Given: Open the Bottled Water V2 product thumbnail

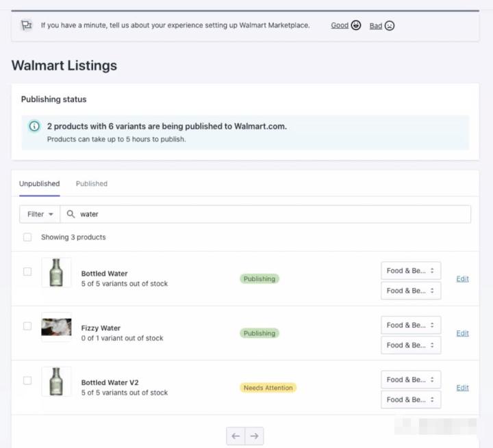Looking at the screenshot, I should pyautogui.click(x=56, y=382).
